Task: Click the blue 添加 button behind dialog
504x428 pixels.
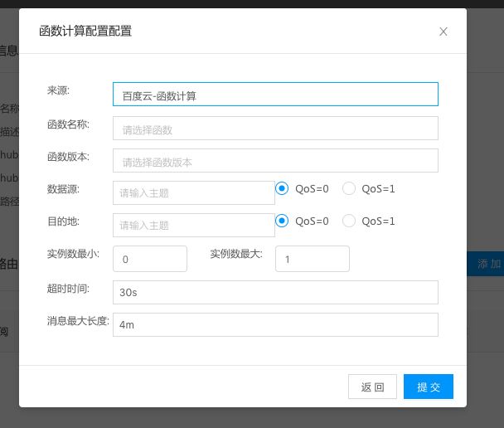Action: coord(487,264)
